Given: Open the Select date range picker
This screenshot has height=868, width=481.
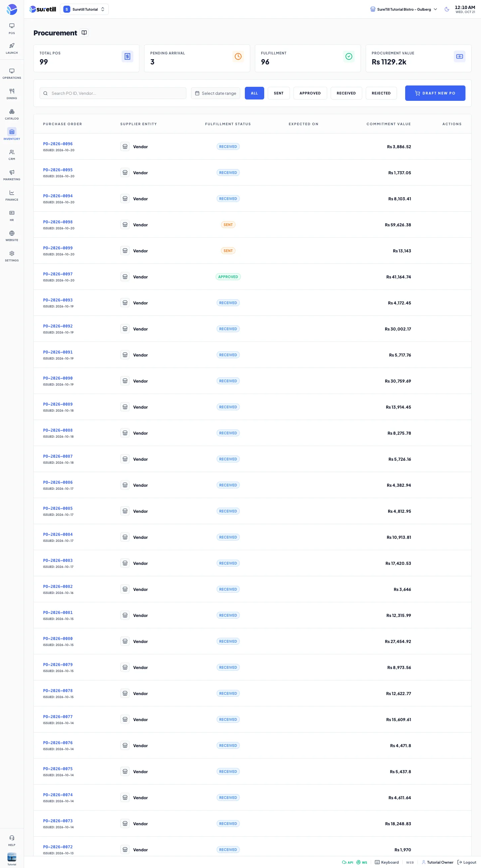Looking at the screenshot, I should click(215, 93).
